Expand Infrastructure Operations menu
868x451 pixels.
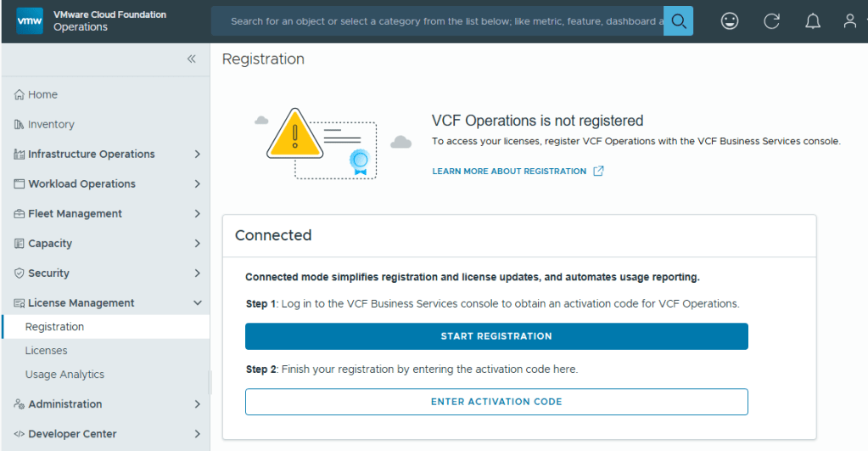pos(197,154)
